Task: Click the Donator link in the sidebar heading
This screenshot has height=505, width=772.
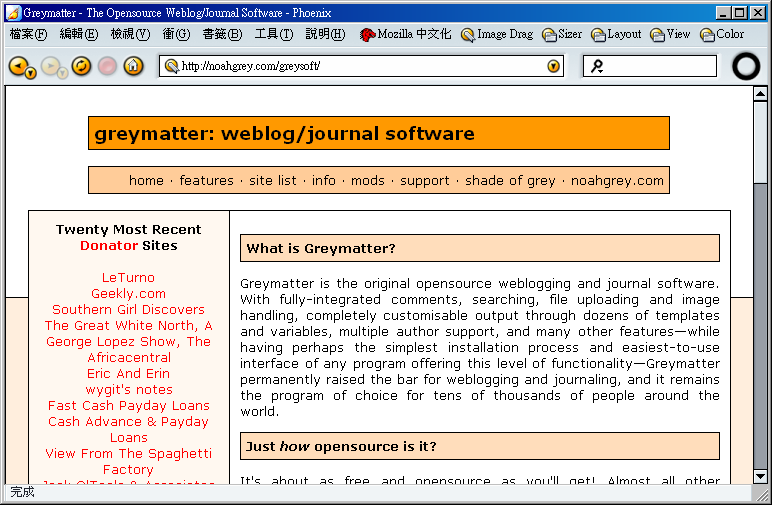Action: pos(109,246)
